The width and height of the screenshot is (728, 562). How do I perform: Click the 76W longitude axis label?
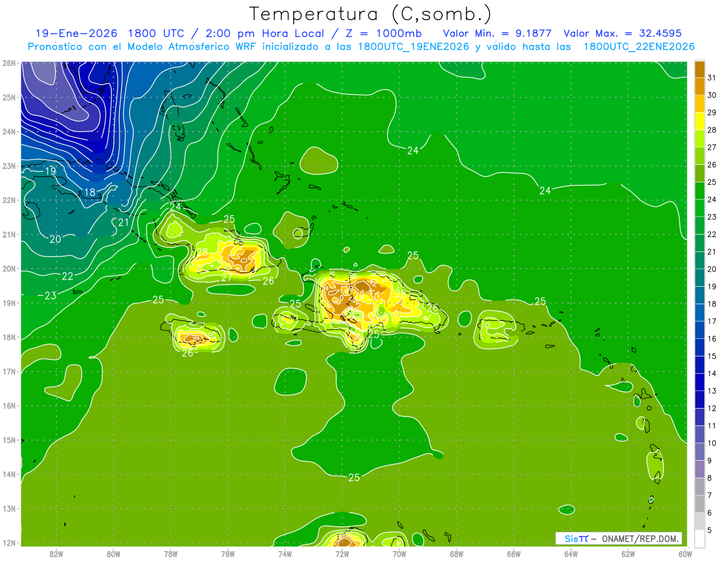tap(227, 553)
